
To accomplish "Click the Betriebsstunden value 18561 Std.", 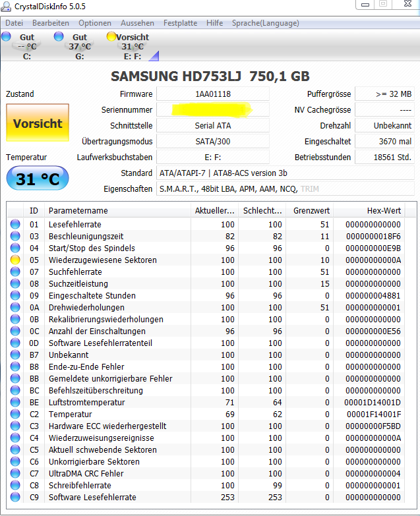I will pyautogui.click(x=384, y=158).
